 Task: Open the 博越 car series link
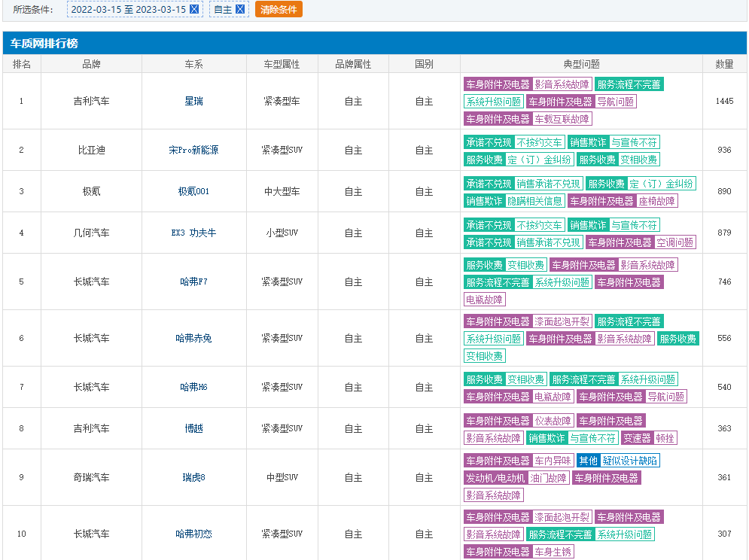(x=194, y=428)
